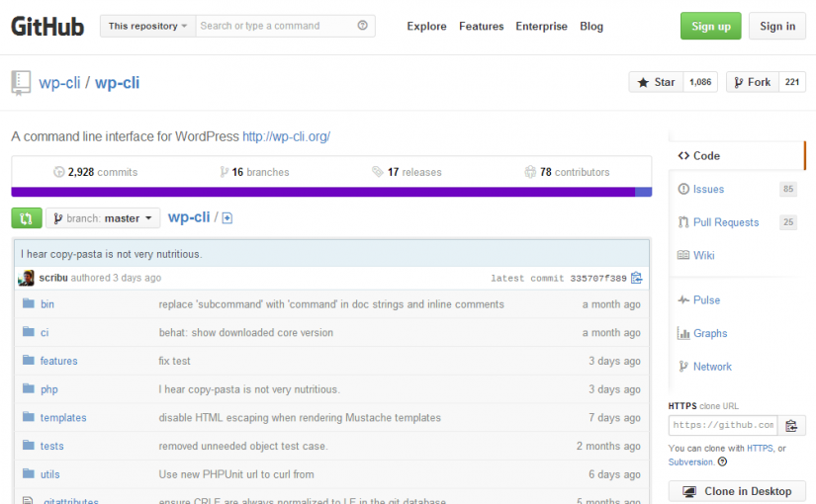The image size is (816, 504).
Task: Click the GitHub logo
Action: (x=47, y=27)
